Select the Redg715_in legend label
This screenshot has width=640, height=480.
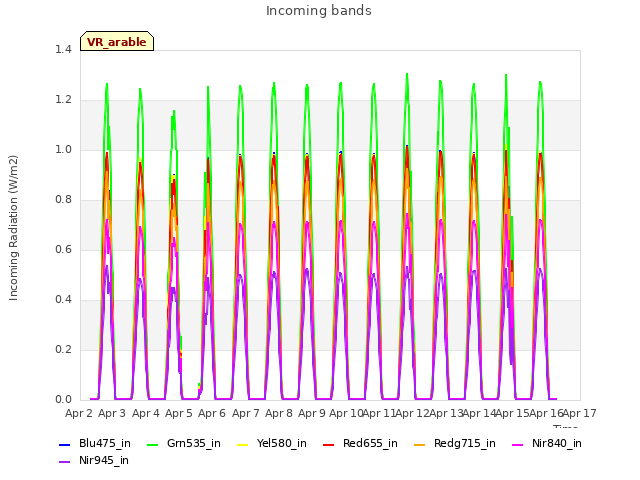[x=465, y=444]
